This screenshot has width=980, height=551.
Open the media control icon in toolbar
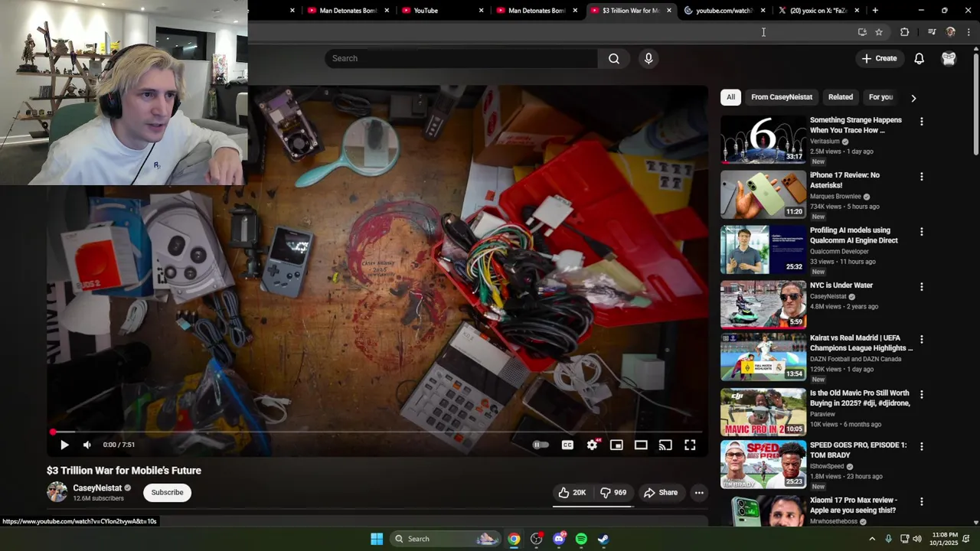point(932,32)
